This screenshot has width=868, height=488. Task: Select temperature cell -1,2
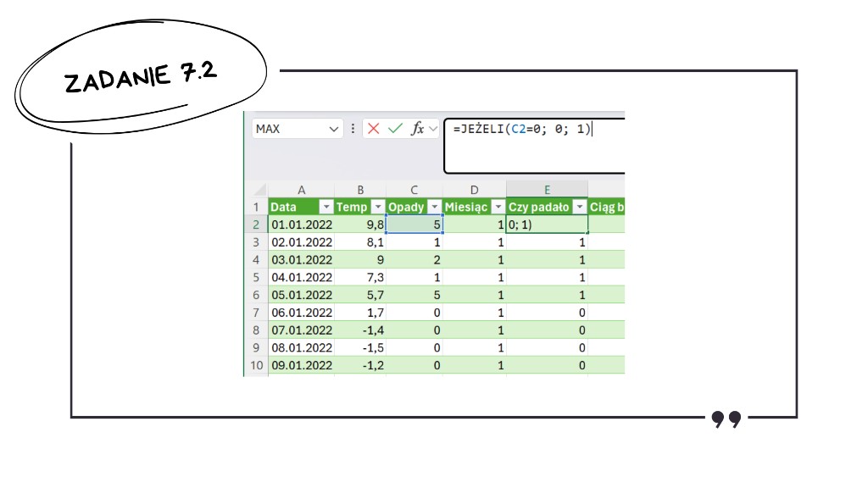360,366
